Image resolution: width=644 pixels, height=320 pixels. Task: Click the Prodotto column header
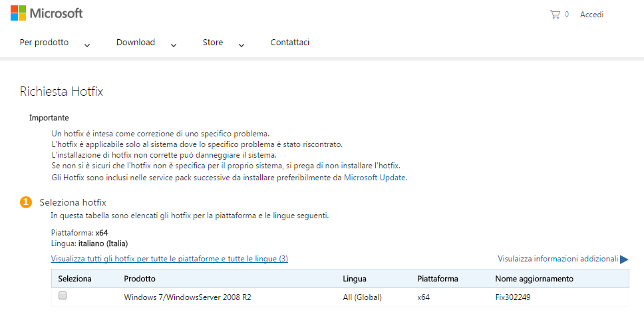point(140,279)
